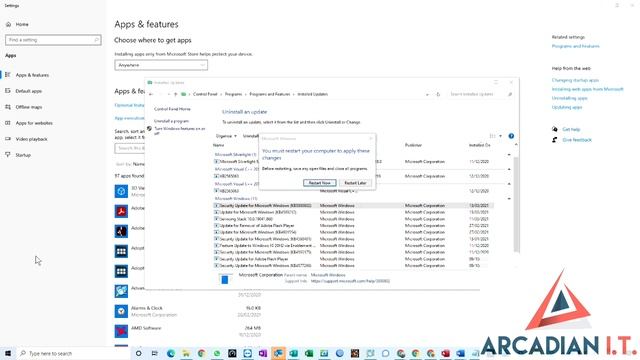Click Back arrow in Installed Updates window

(151, 94)
